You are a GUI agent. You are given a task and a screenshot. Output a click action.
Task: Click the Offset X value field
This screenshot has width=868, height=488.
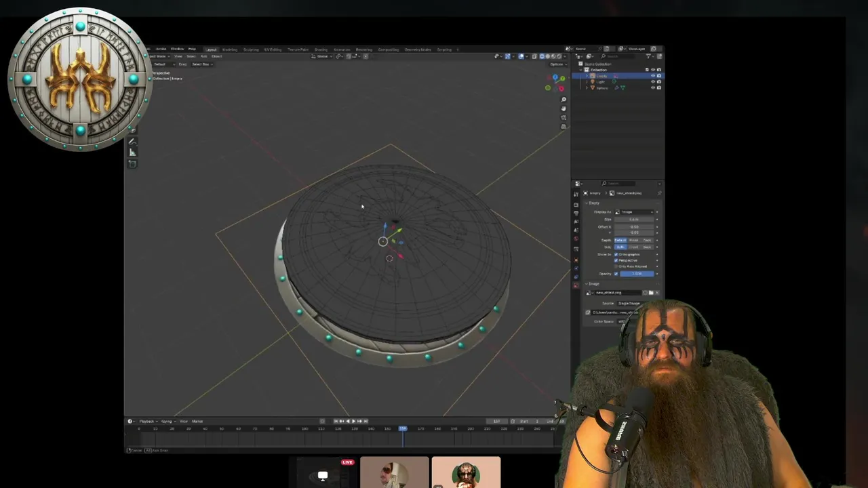tap(634, 227)
